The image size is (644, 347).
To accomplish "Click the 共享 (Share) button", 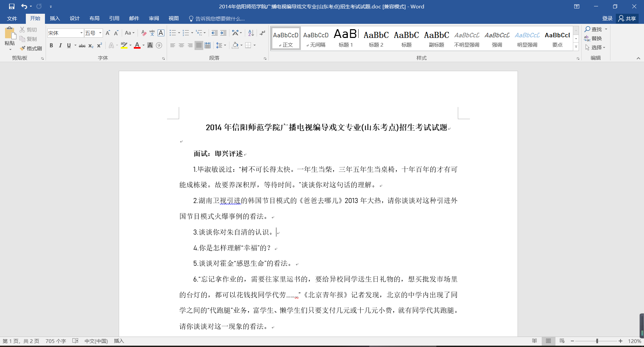I will (627, 18).
